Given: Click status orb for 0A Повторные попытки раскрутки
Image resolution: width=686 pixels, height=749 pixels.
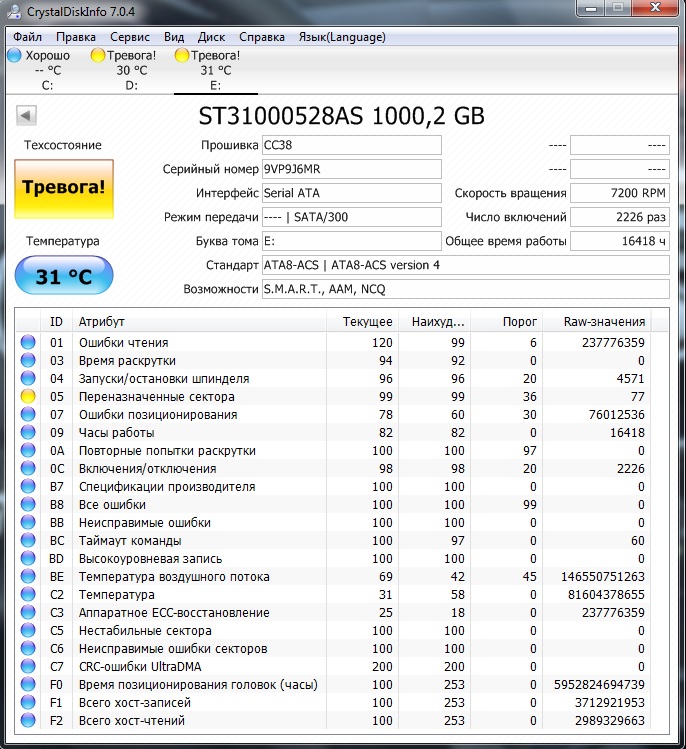Looking at the screenshot, I should (x=28, y=450).
